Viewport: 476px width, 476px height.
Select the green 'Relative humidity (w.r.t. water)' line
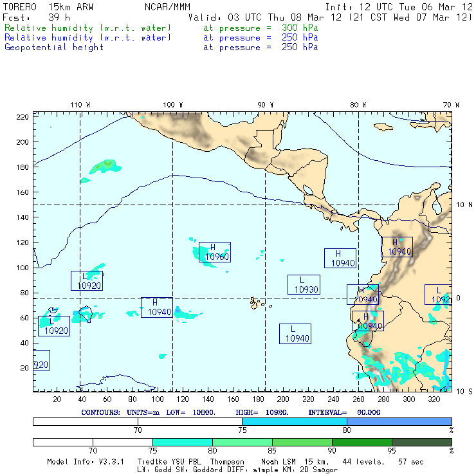(x=87, y=28)
